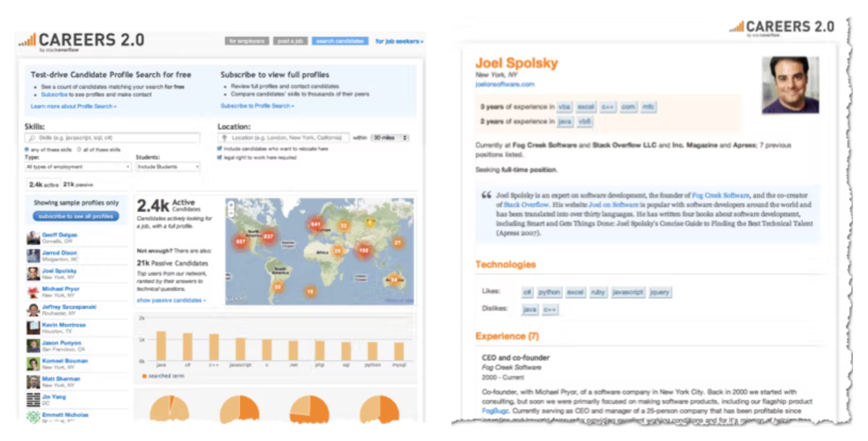Click the 'Joel on Software' link in the bio
This screenshot has width=868, height=441.
(613, 205)
